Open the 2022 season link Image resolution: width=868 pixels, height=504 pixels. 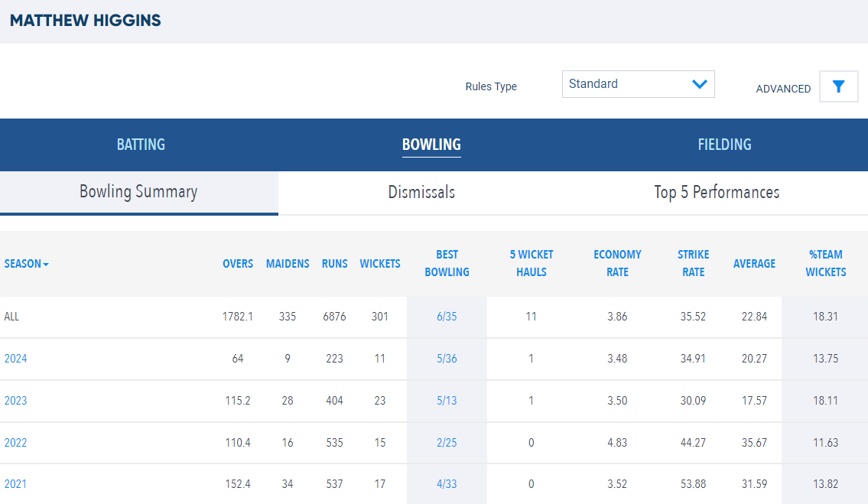[15, 443]
